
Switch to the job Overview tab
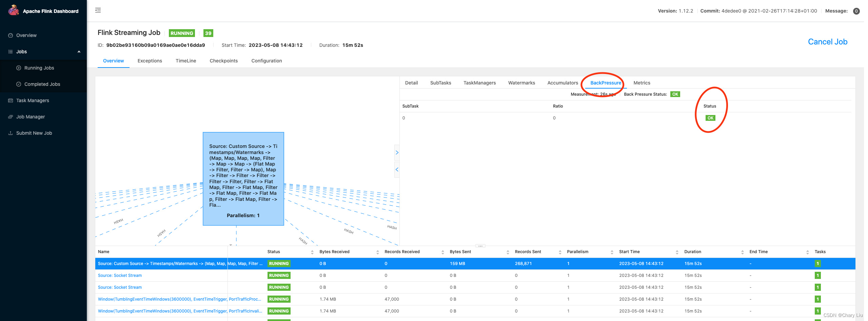tap(114, 61)
